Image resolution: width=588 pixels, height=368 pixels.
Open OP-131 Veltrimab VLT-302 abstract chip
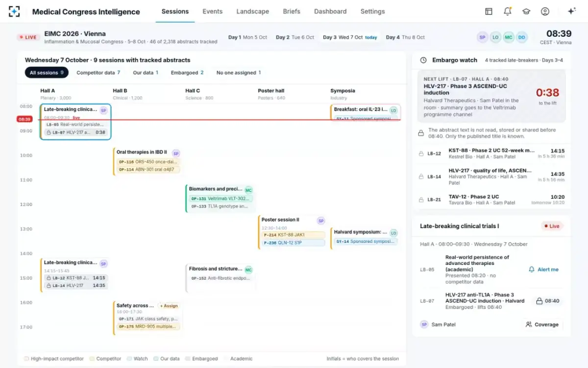(220, 199)
